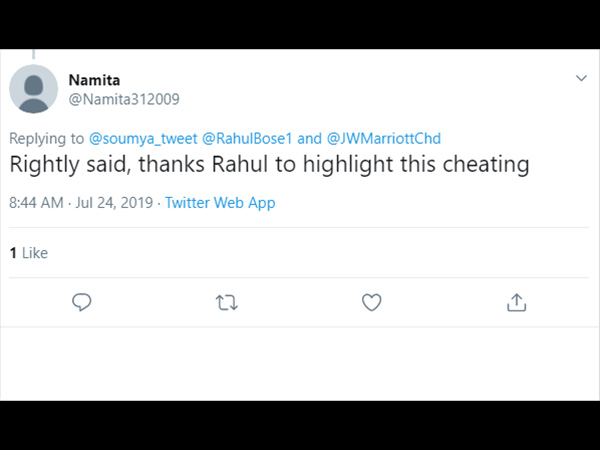Open the Namita display name profile link
This screenshot has width=600, height=450.
94,80
